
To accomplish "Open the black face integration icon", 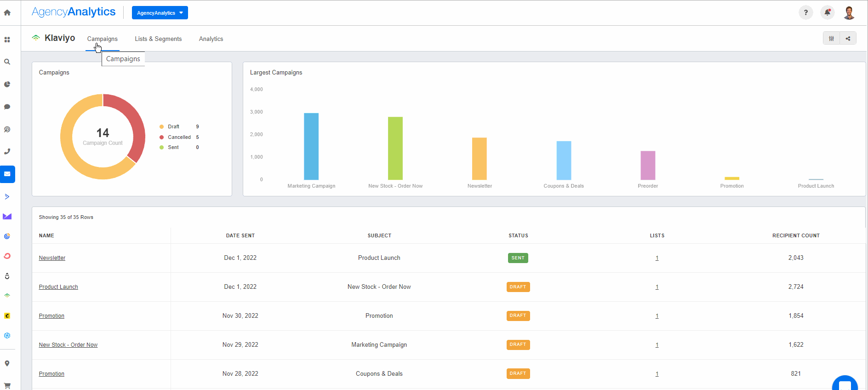I will pos(7,276).
